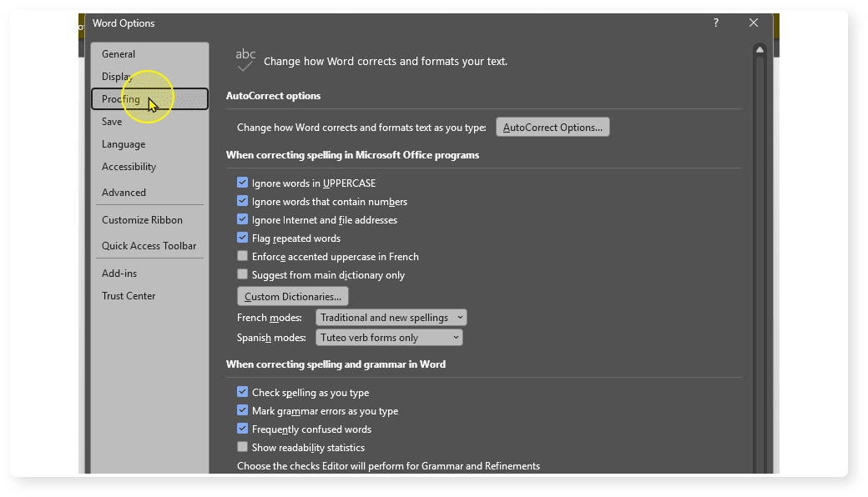The height and width of the screenshot is (497, 868).
Task: Open the General options category
Action: click(x=149, y=54)
